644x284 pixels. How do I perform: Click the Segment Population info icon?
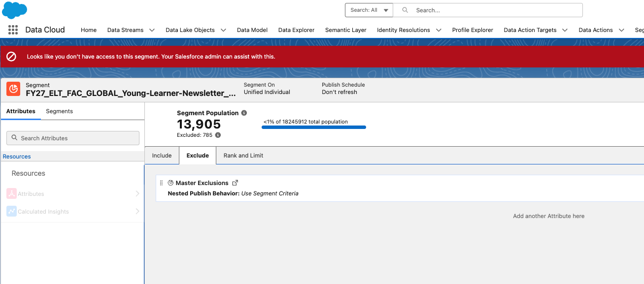pos(244,113)
